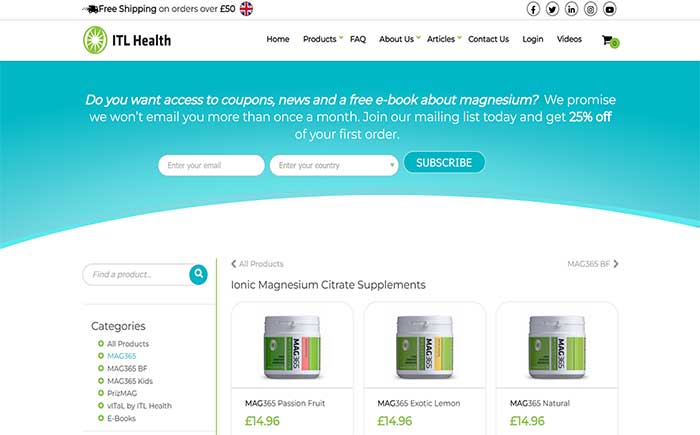Go to next category MAG365 BF
The image size is (700, 435).
593,264
